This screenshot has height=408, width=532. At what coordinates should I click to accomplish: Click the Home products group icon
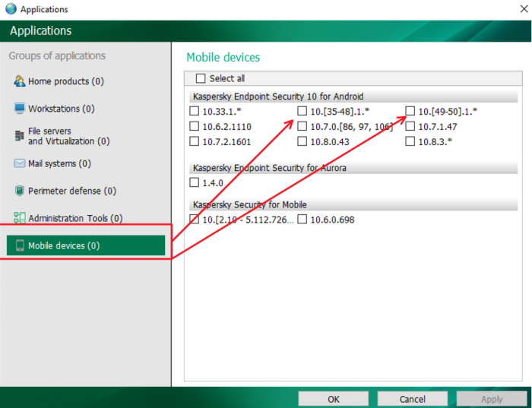click(19, 81)
